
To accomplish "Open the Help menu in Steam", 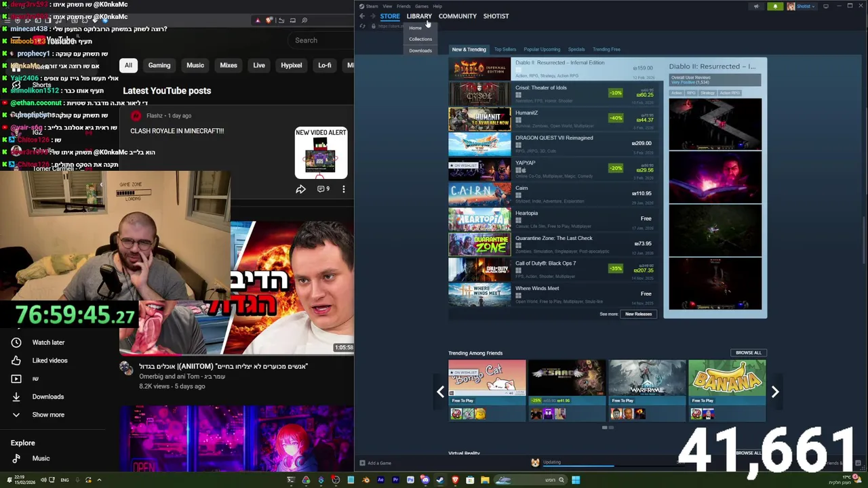I will pos(437,6).
